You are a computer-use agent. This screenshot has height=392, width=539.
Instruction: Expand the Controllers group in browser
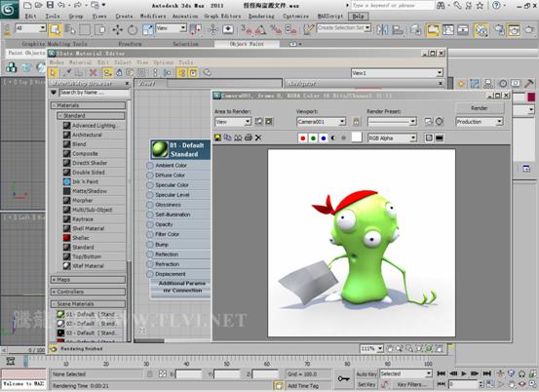[89, 292]
